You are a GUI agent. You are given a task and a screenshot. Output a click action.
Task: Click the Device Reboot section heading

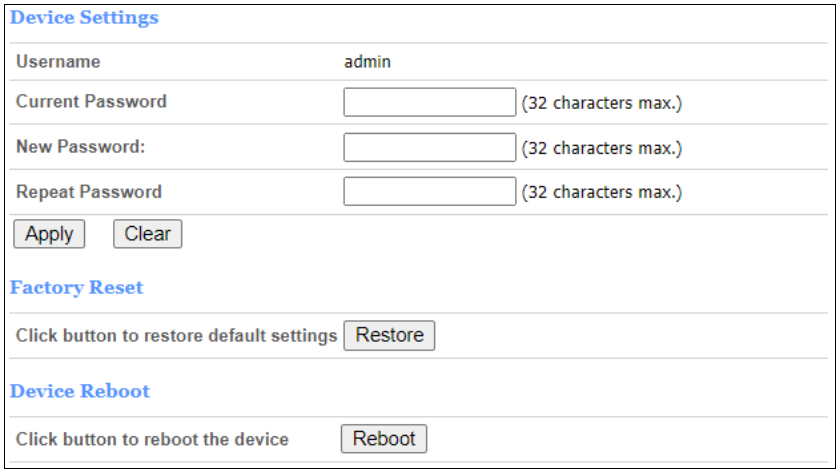[x=80, y=391]
